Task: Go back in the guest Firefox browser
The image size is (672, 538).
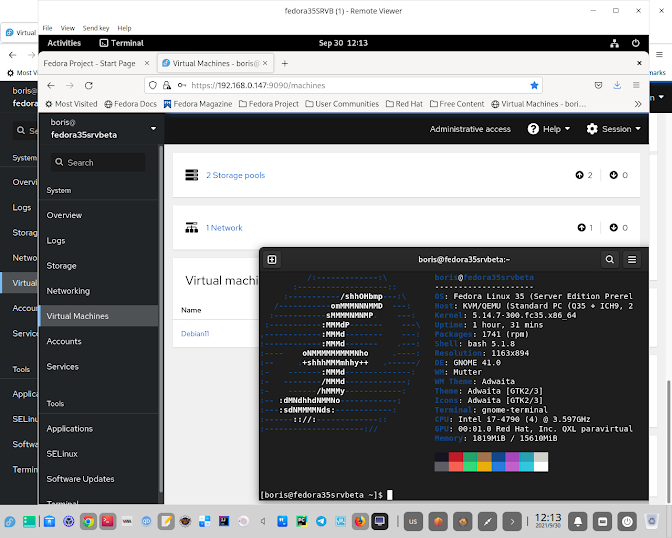Action: [x=51, y=85]
